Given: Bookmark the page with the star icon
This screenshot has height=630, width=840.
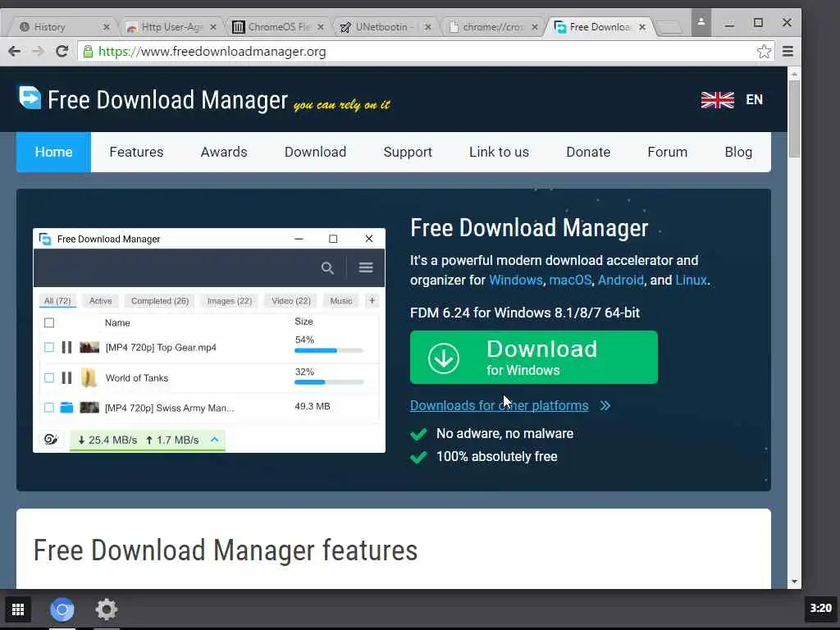Looking at the screenshot, I should (764, 52).
